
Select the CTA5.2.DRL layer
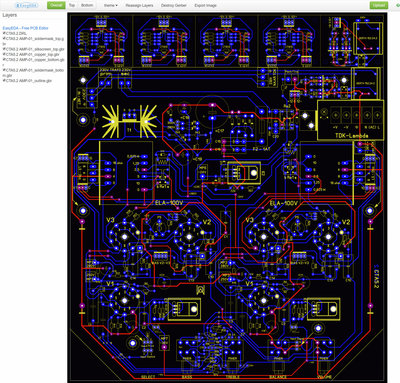(15, 33)
